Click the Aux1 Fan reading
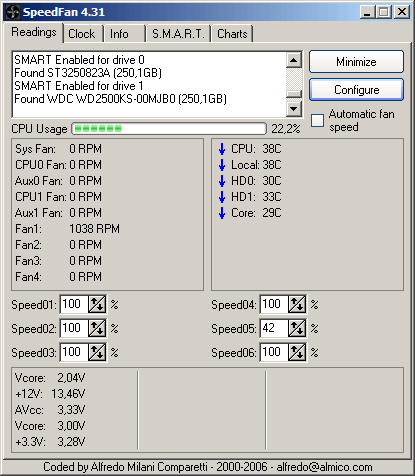The image size is (415, 476). click(58, 213)
